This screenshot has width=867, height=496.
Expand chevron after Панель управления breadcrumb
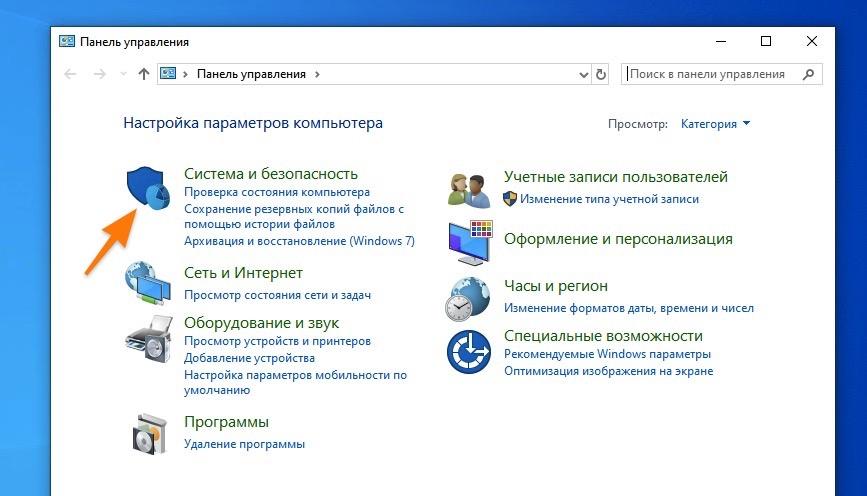(x=317, y=74)
